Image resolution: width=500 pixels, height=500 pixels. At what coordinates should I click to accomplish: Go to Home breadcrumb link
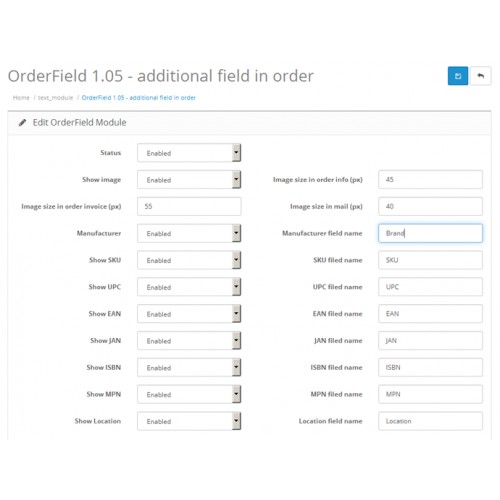point(21,98)
